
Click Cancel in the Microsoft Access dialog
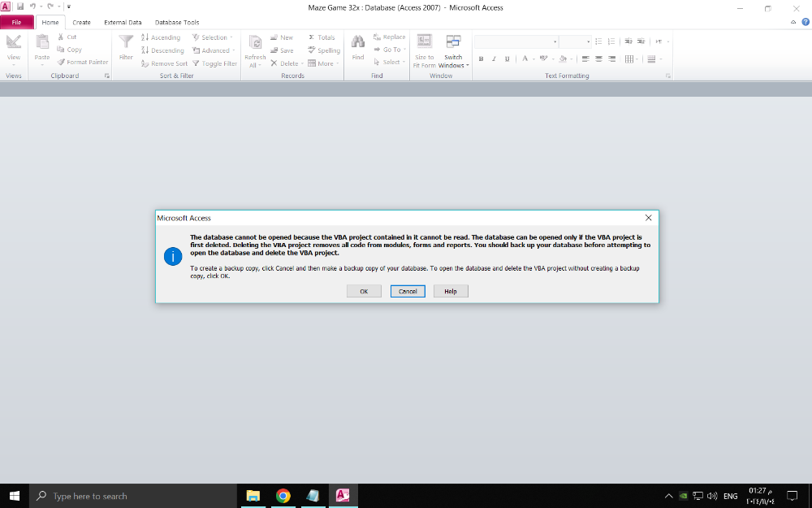click(408, 291)
